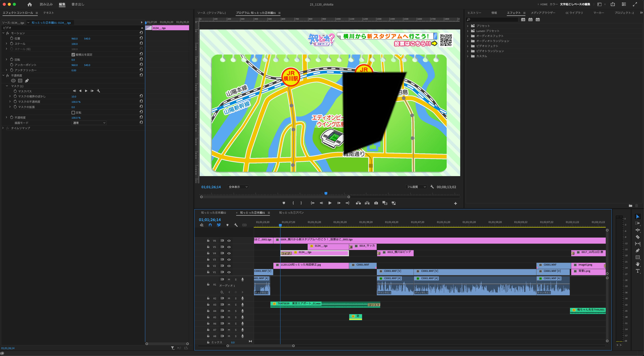Toggle timeline snap magnet icon

pyautogui.click(x=210, y=225)
